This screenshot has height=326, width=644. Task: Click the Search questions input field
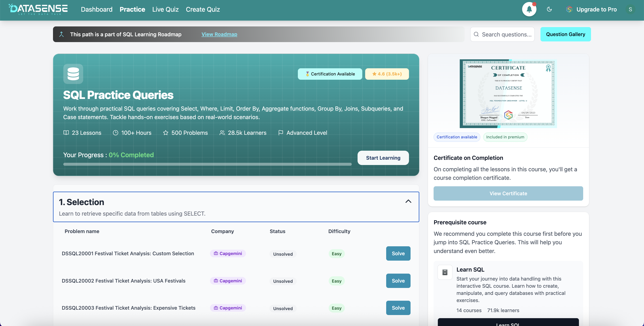pos(506,34)
